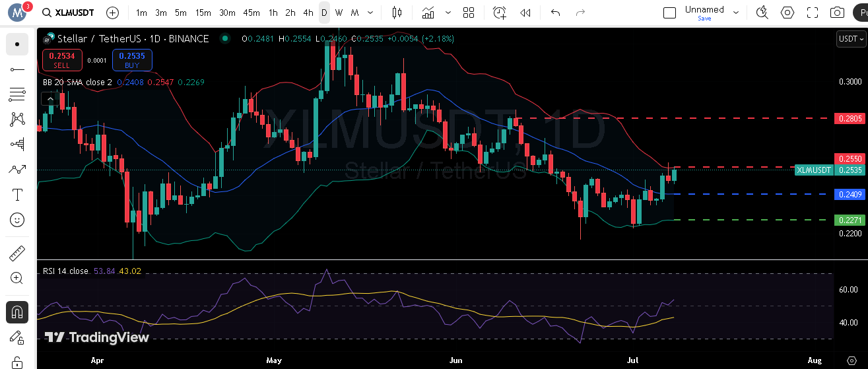Enter fullscreen mode

pos(813,13)
